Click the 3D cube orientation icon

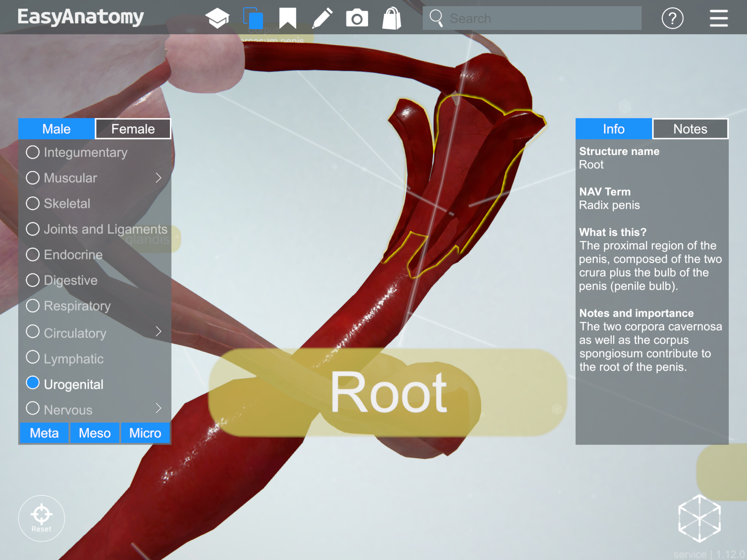(x=699, y=518)
